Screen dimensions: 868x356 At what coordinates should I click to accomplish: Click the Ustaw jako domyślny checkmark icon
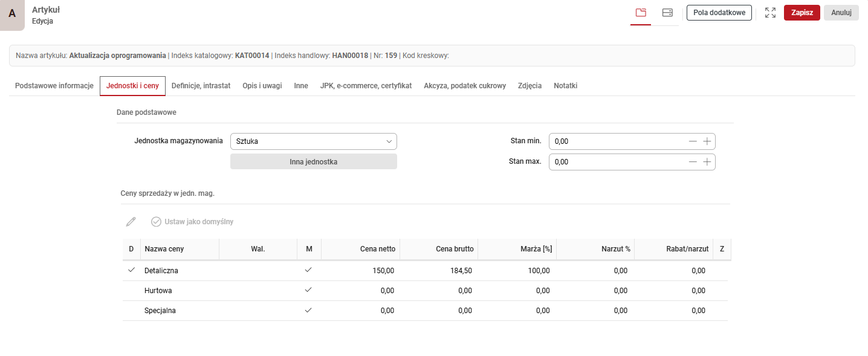tap(156, 222)
